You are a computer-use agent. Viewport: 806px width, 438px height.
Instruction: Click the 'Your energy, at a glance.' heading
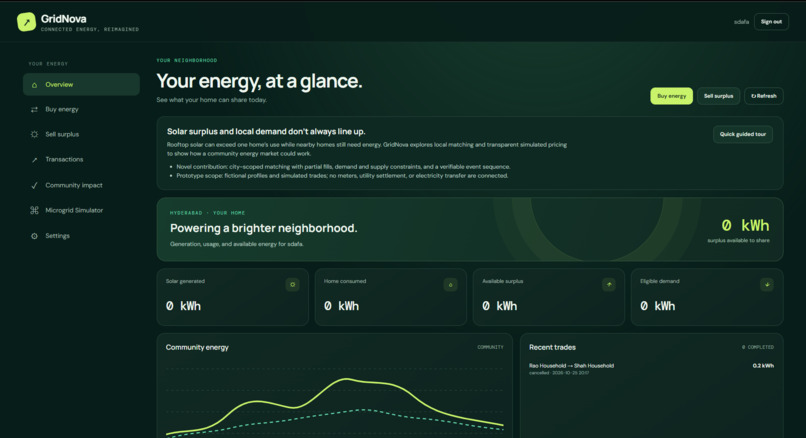pyautogui.click(x=259, y=81)
